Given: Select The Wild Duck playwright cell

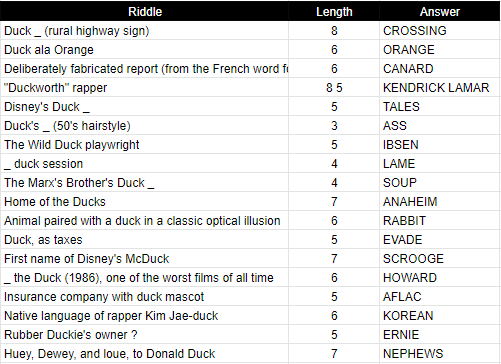Looking at the screenshot, I should [145, 145].
